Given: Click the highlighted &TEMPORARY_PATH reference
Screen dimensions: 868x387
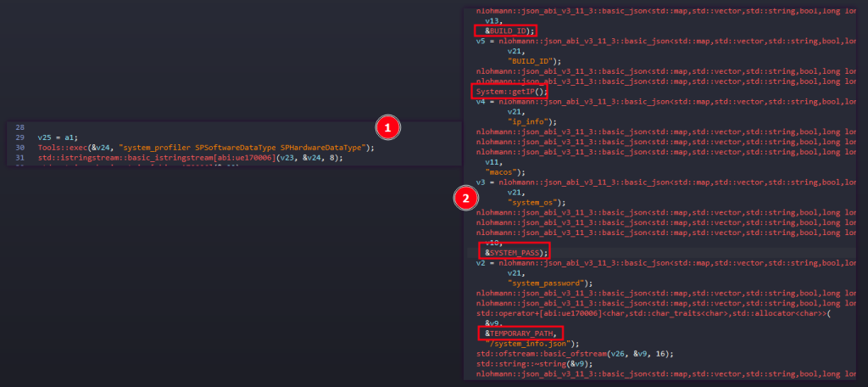Looking at the screenshot, I should click(x=520, y=334).
